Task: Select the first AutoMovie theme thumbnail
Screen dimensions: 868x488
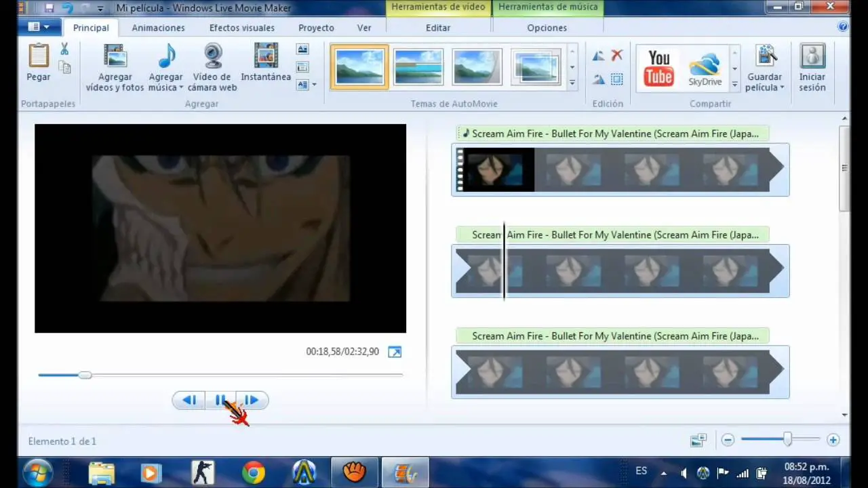Action: (x=359, y=67)
